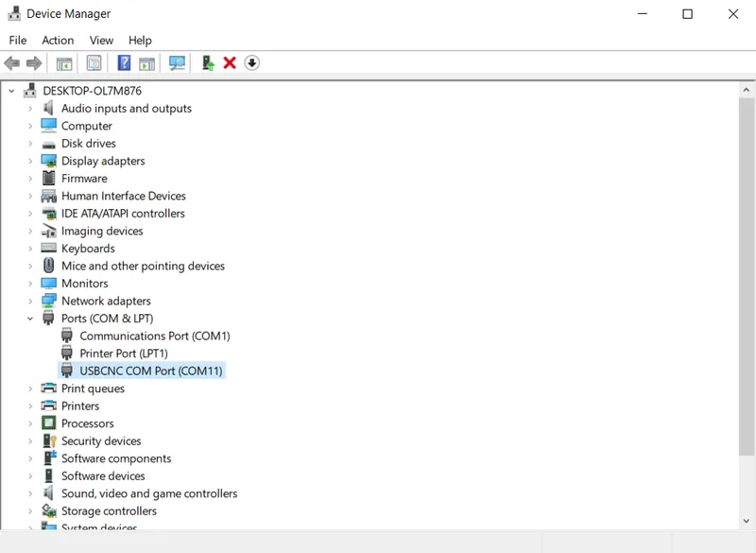
Task: Collapse the Ports (COM & LPT) category
Action: click(28, 319)
